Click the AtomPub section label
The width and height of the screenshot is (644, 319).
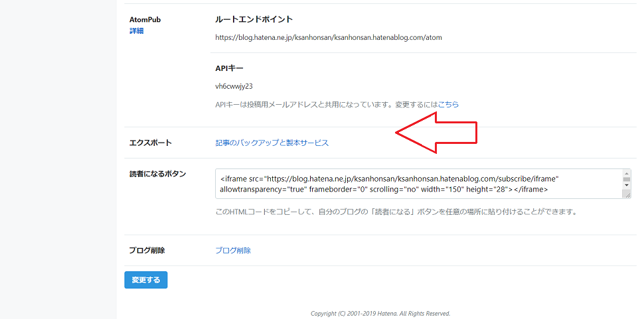tap(145, 20)
